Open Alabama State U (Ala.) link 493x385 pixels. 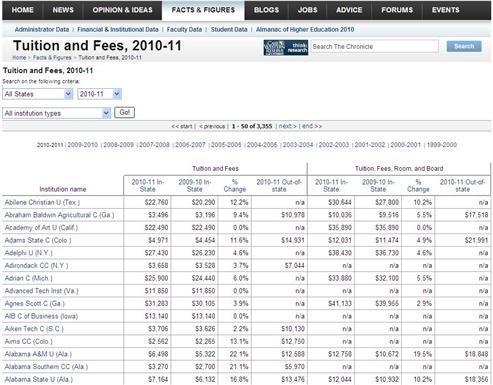pyautogui.click(x=38, y=380)
